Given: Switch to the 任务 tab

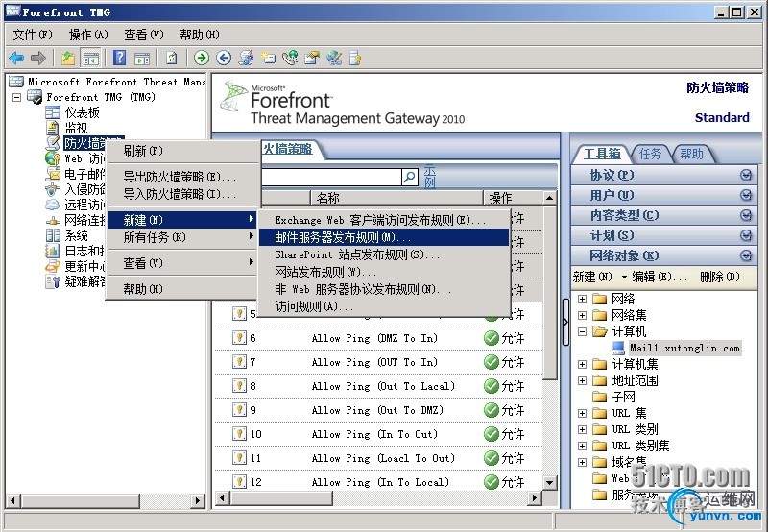Looking at the screenshot, I should [651, 155].
